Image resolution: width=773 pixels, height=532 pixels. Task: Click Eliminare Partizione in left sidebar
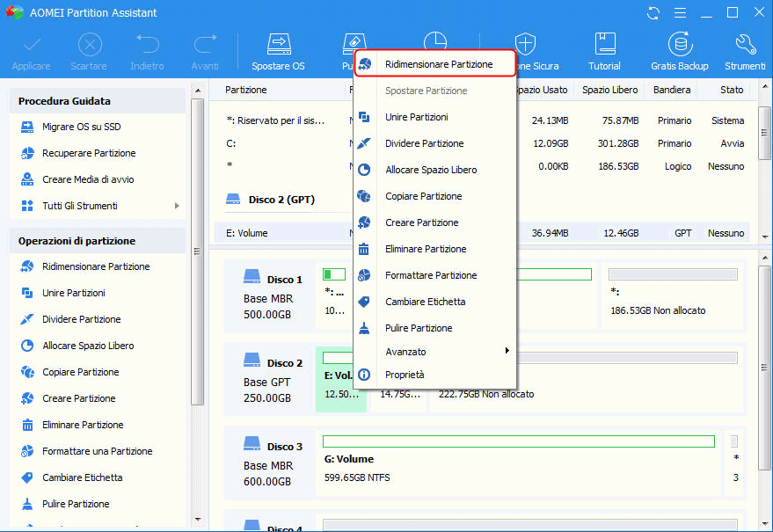(x=83, y=425)
